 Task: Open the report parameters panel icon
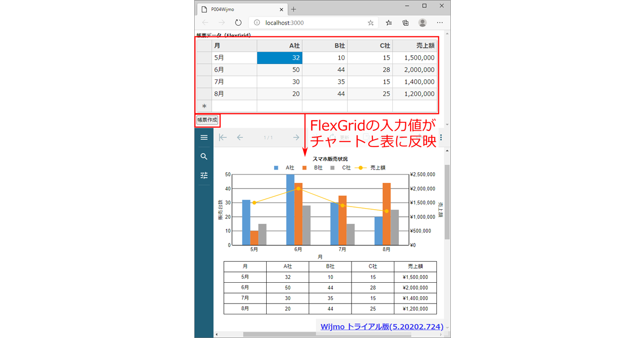click(x=204, y=175)
